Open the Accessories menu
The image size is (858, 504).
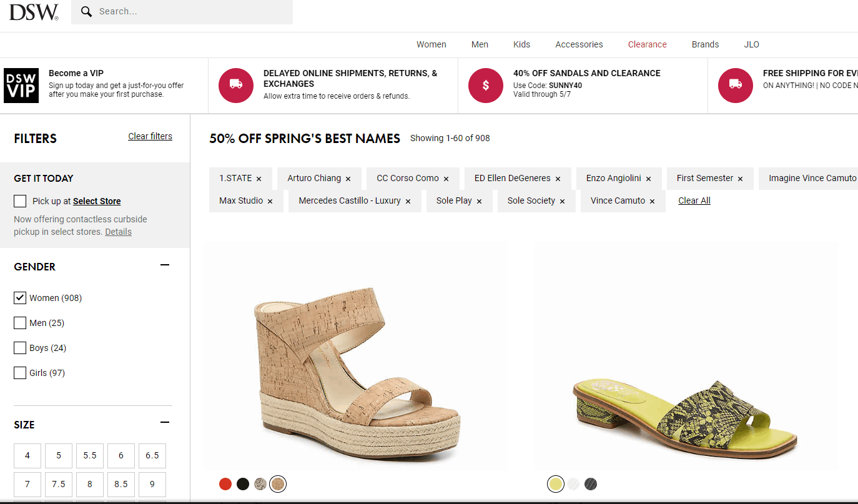click(579, 44)
